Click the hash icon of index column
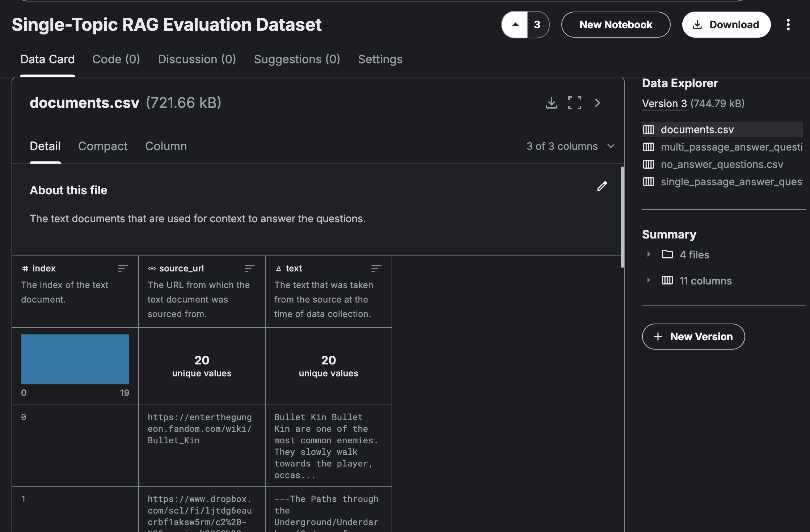 point(25,269)
